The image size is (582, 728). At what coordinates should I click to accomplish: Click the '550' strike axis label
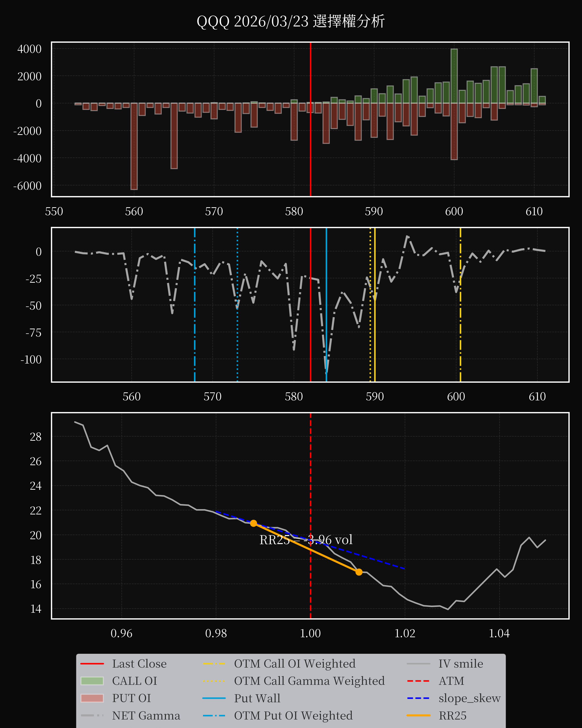click(54, 211)
